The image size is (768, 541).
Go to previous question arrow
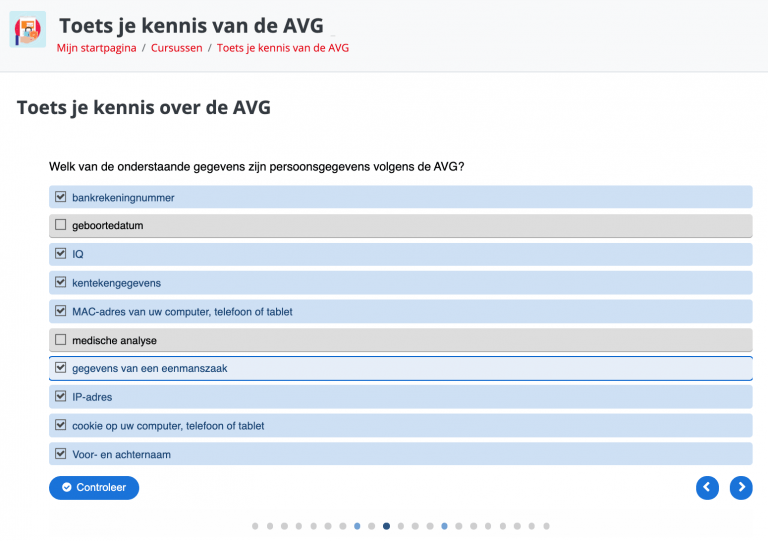point(707,488)
